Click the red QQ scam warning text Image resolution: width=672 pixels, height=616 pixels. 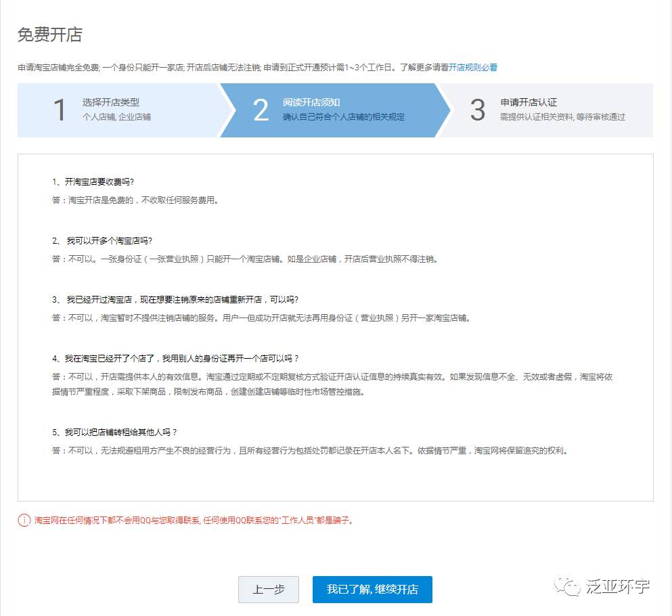coord(194,521)
